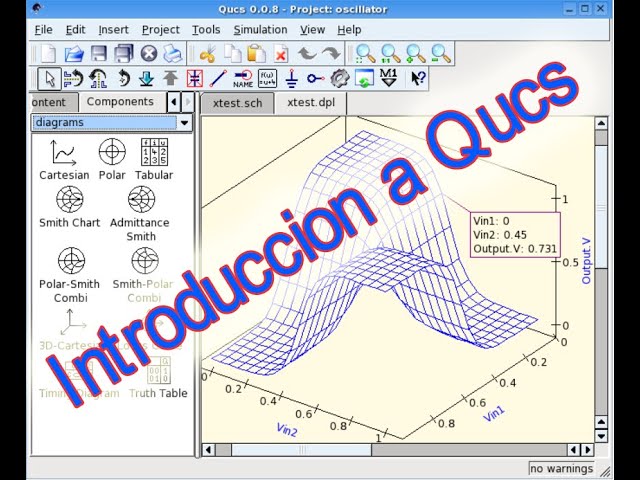The height and width of the screenshot is (480, 640).
Task: Insert a port with the port icon
Action: (316, 78)
